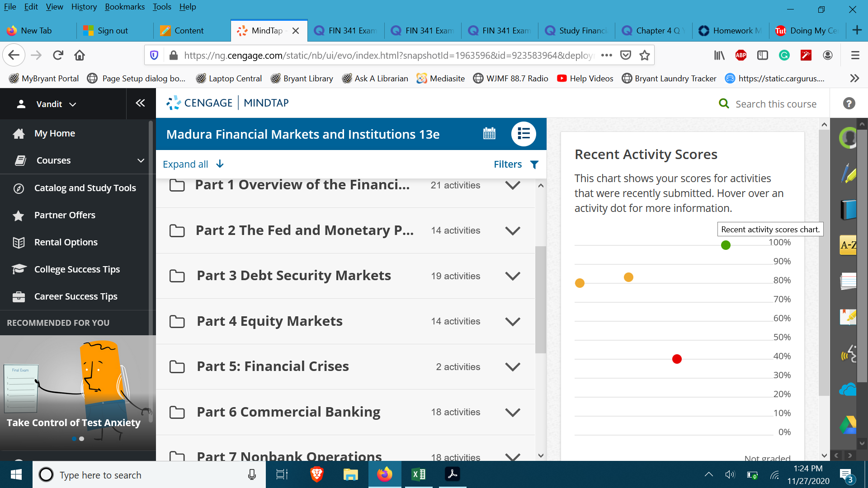Screen dimensions: 868x488
Task: Open Brave browser from the taskbar
Action: pos(316,474)
